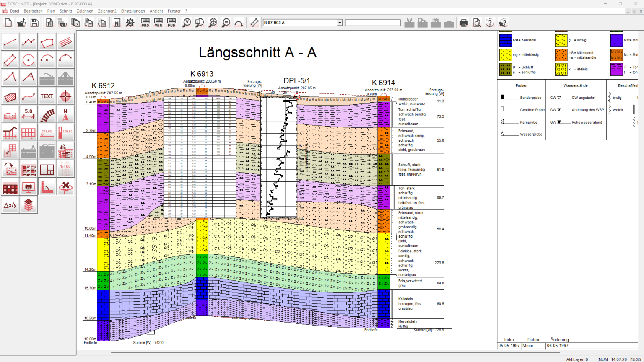Open the 1:100 scale selection tool
The height and width of the screenshot is (362, 644).
point(65,169)
